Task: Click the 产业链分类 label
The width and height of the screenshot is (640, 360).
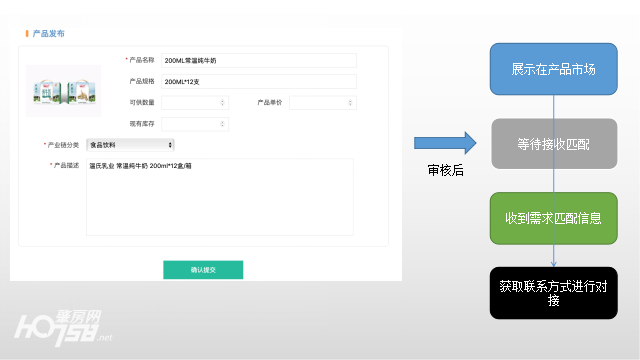Action: 63,145
